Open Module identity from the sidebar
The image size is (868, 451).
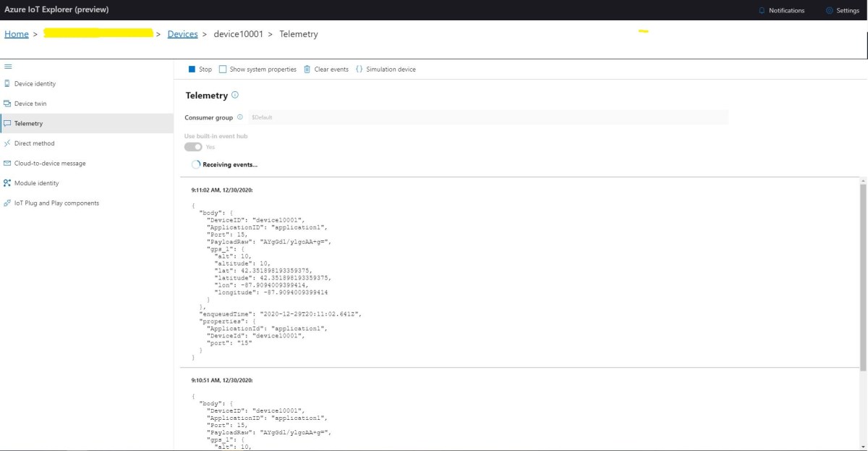[34, 182]
